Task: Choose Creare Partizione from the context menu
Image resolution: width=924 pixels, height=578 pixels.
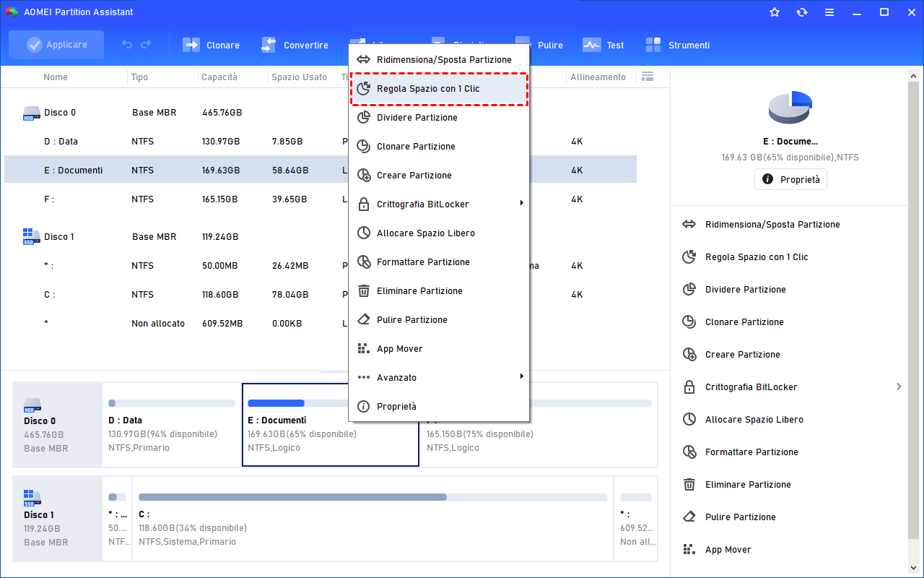Action: [x=439, y=176]
